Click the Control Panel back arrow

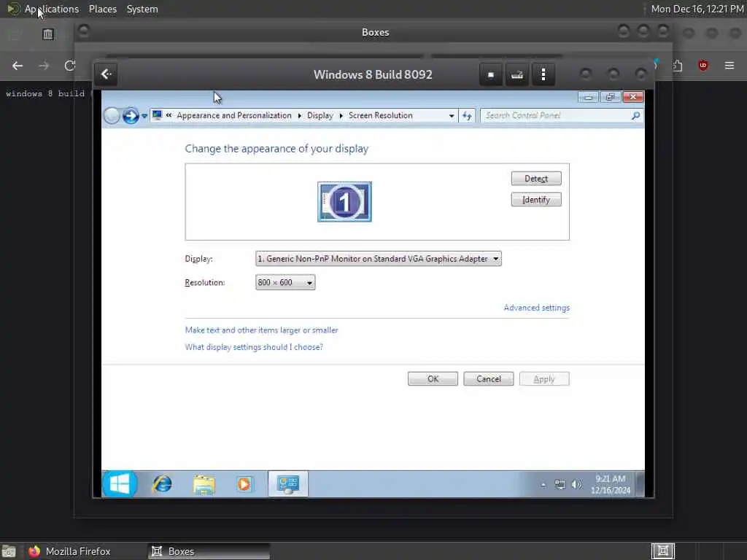click(x=112, y=116)
